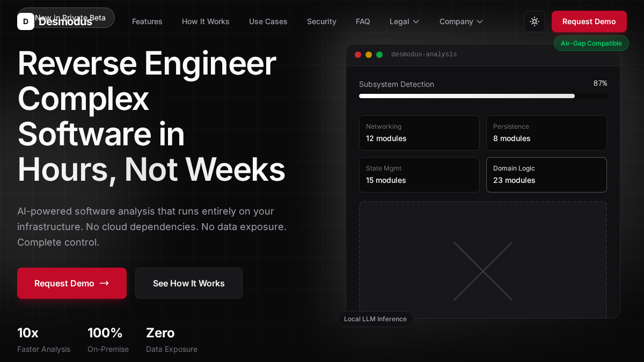Click the desmodus-analysis window title

pyautogui.click(x=424, y=55)
